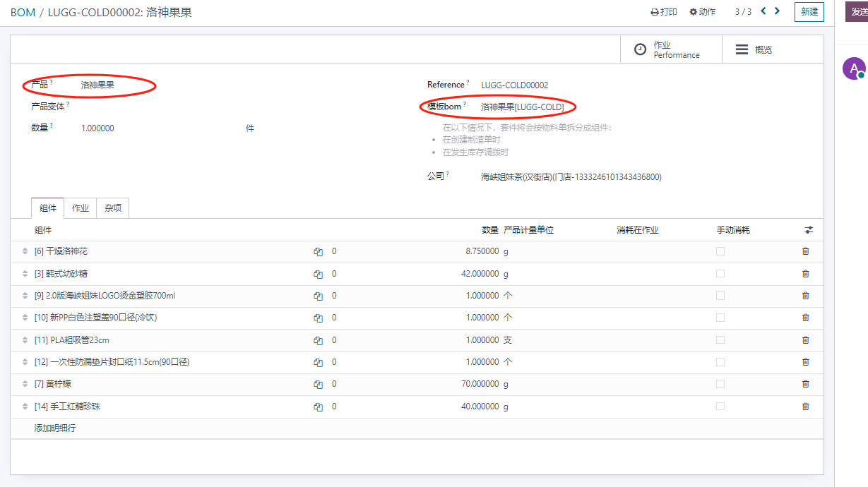Go to the previous record arrow
Screen dimensions: 868x487
coord(763,11)
